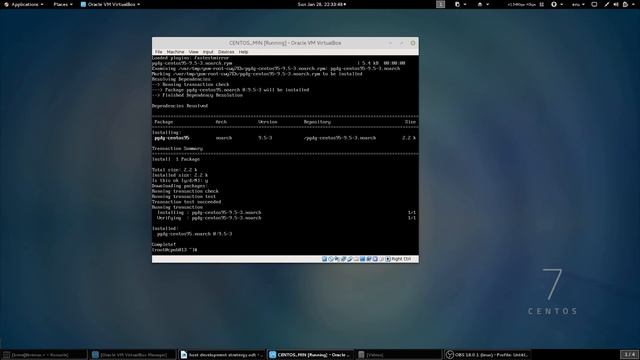640x360 pixels.
Task: Click the display icon in top panel tray
Action: click(594, 4)
